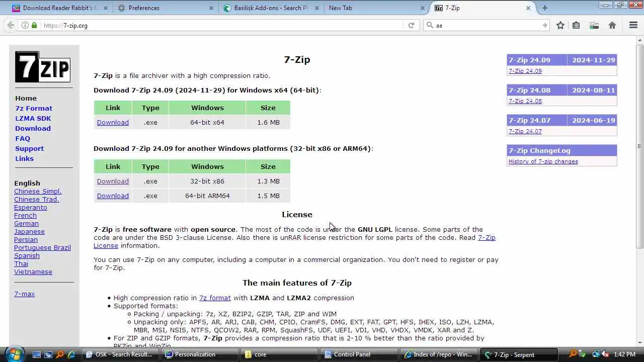This screenshot has width=644, height=362.
Task: Click the orange magnifier tray icon
Action: (x=573, y=354)
